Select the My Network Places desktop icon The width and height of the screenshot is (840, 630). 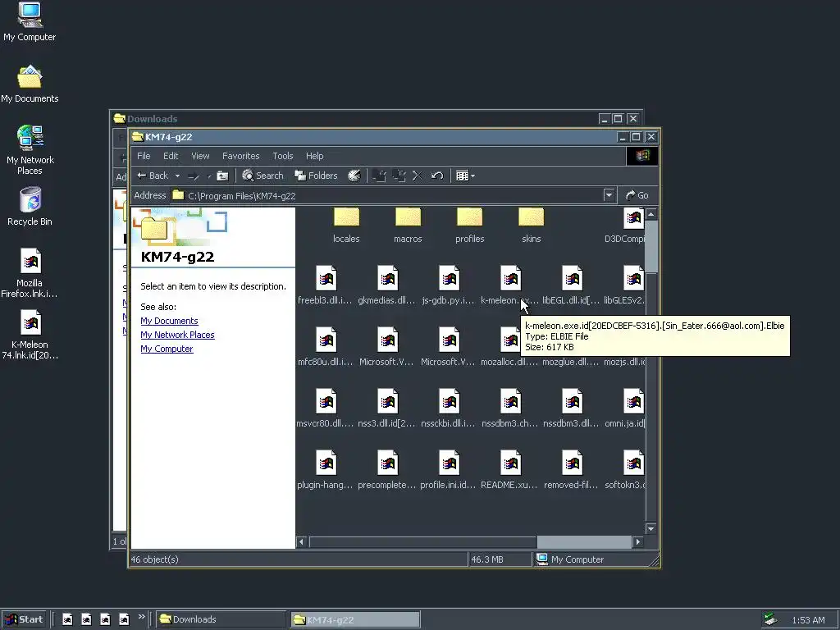point(30,151)
